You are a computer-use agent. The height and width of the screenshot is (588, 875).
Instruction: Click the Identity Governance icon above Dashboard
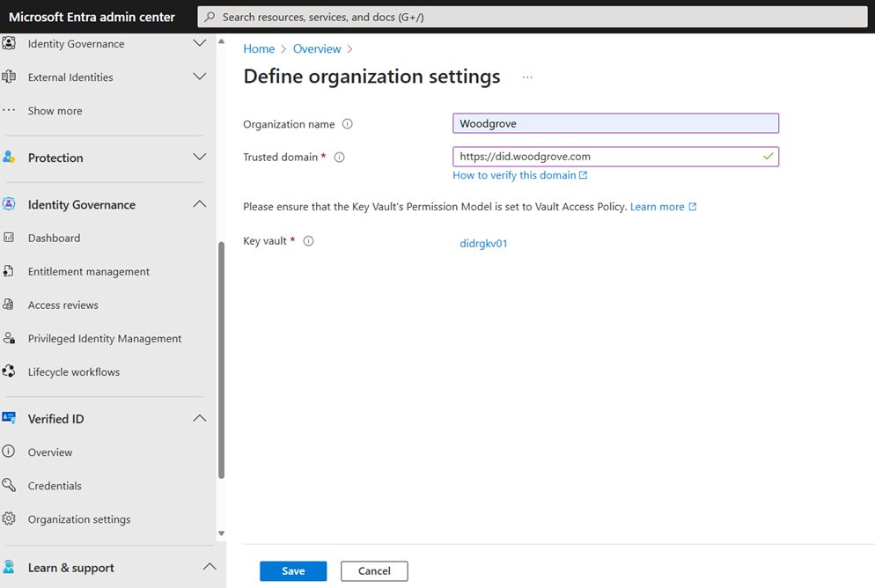pyautogui.click(x=9, y=204)
